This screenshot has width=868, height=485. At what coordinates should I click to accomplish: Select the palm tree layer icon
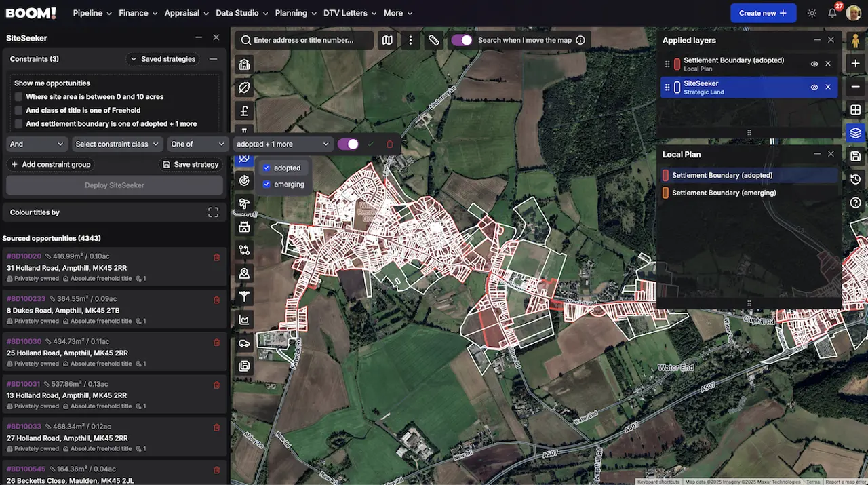[x=244, y=203]
